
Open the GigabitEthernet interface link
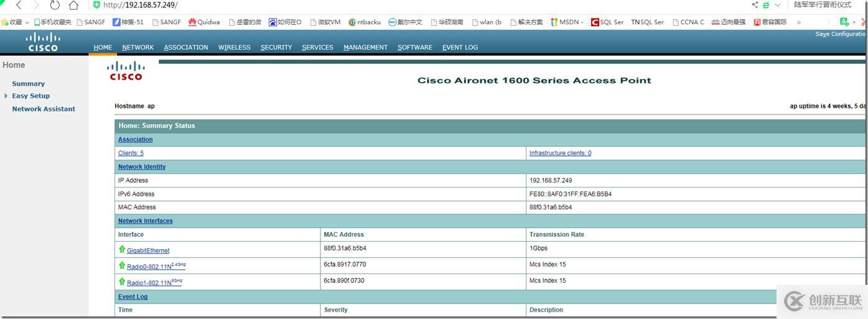tap(148, 251)
